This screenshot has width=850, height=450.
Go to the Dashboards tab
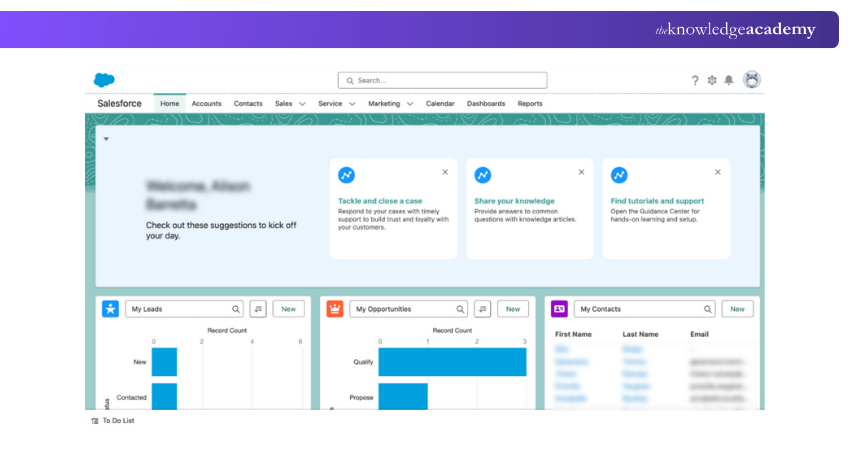486,104
